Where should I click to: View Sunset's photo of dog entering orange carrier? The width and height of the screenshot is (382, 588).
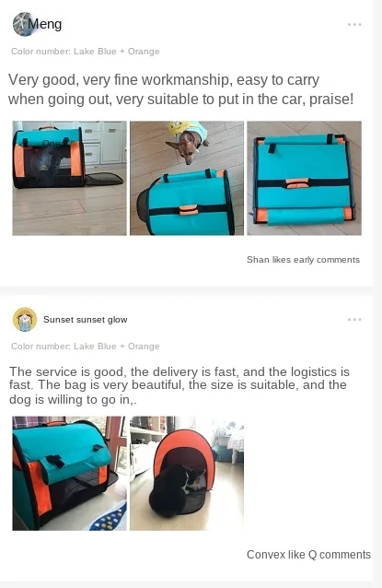pyautogui.click(x=187, y=473)
